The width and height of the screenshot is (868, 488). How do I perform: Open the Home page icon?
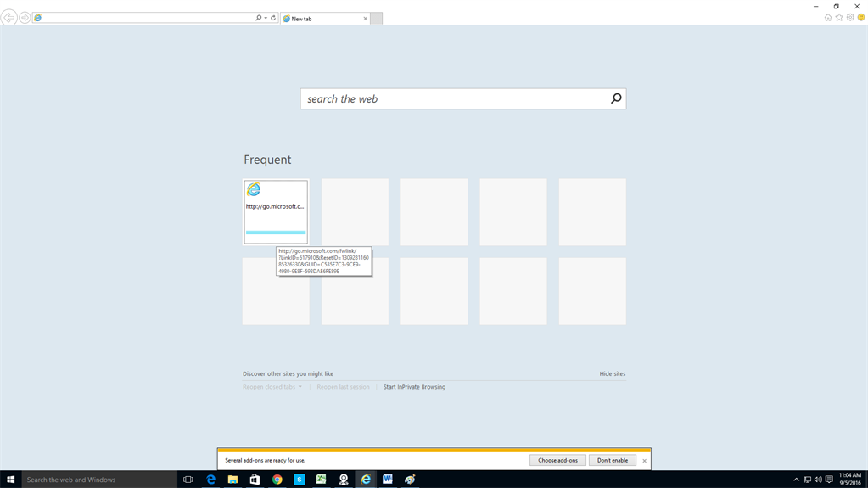[828, 18]
